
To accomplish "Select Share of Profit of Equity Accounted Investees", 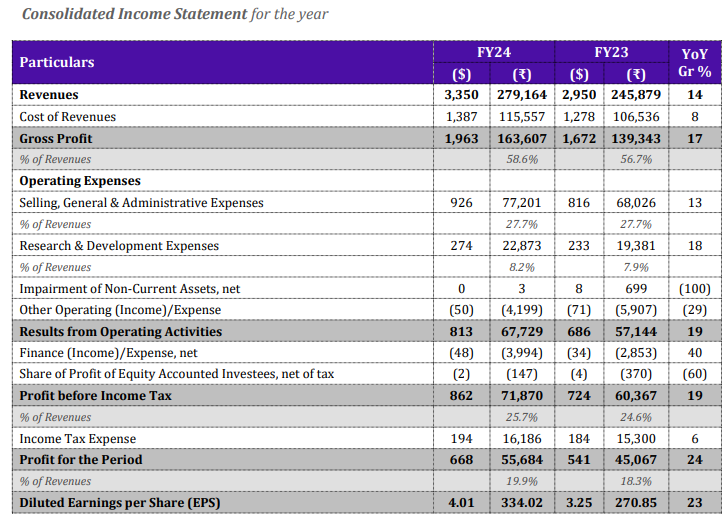I will pyautogui.click(x=177, y=374).
